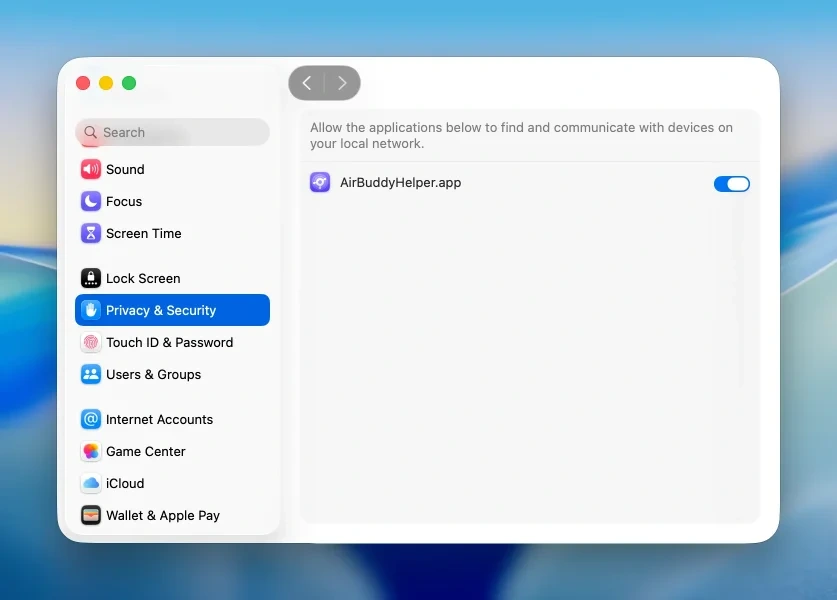Zoom the window with green button

(x=129, y=83)
